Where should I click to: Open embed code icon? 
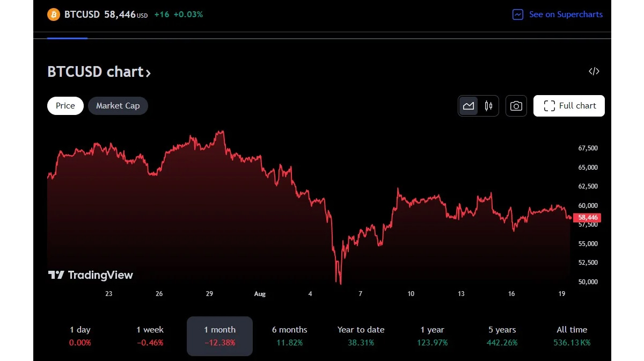pos(594,71)
